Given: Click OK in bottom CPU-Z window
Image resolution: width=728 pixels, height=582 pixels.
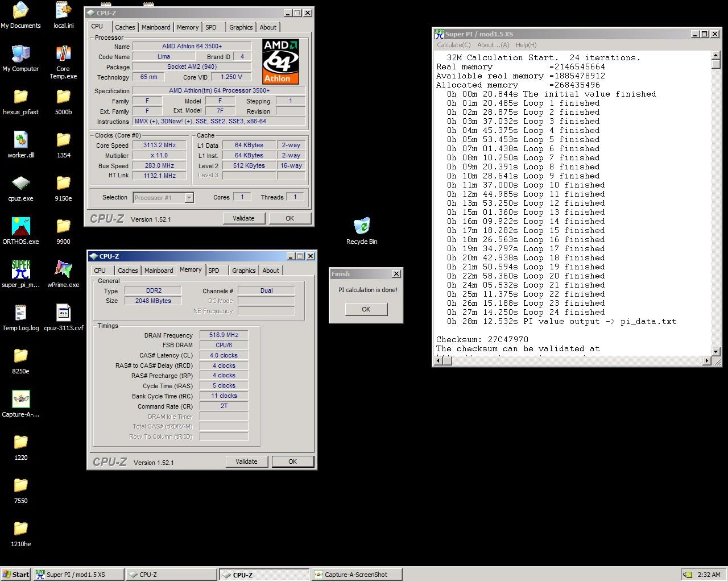Looking at the screenshot, I should click(x=292, y=462).
